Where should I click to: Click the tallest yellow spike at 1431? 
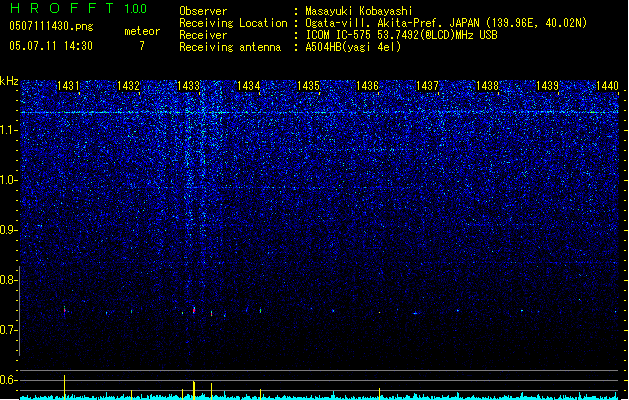click(x=65, y=387)
